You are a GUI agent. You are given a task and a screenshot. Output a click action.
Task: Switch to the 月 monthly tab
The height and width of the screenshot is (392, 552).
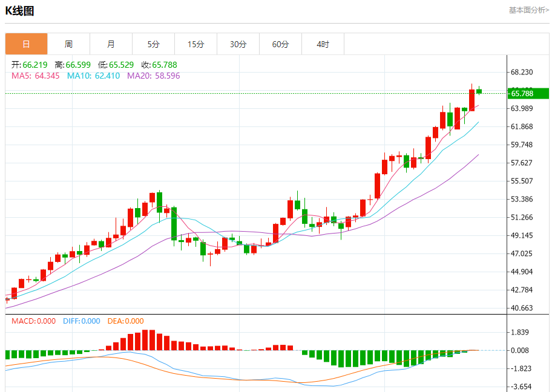point(111,44)
